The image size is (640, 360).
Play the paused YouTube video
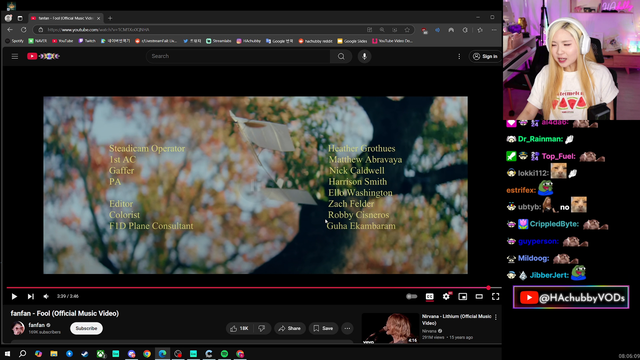pos(14,296)
